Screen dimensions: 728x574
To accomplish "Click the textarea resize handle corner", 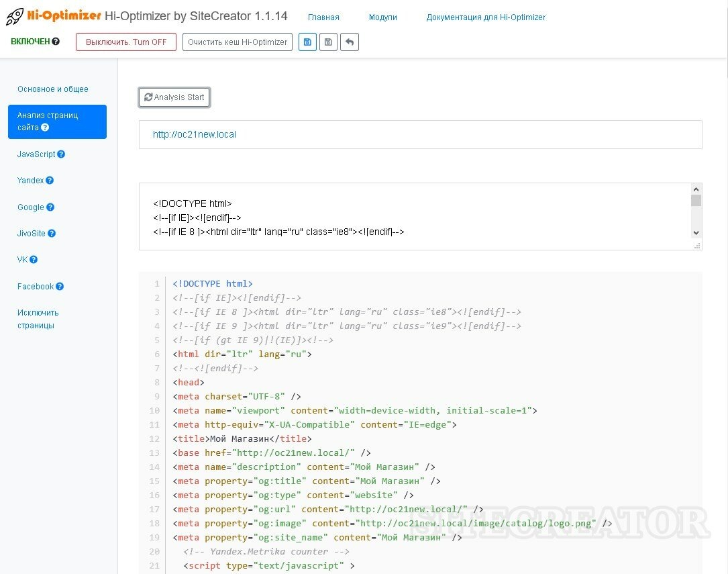I will (x=697, y=246).
